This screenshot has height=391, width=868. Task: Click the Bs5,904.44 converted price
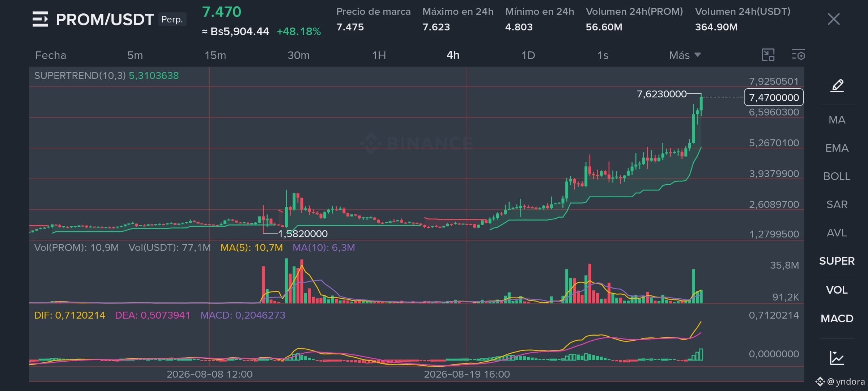(x=235, y=31)
